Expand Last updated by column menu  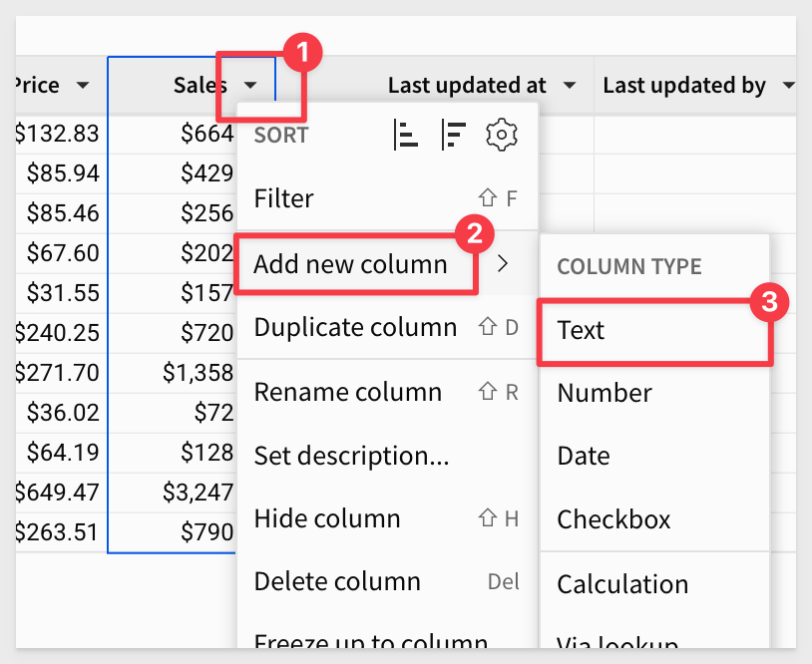coord(788,86)
